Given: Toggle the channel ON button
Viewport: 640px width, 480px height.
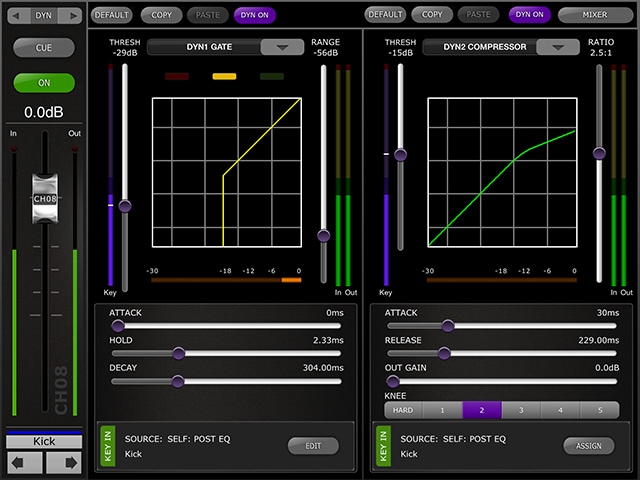Looking at the screenshot, I should pyautogui.click(x=44, y=83).
